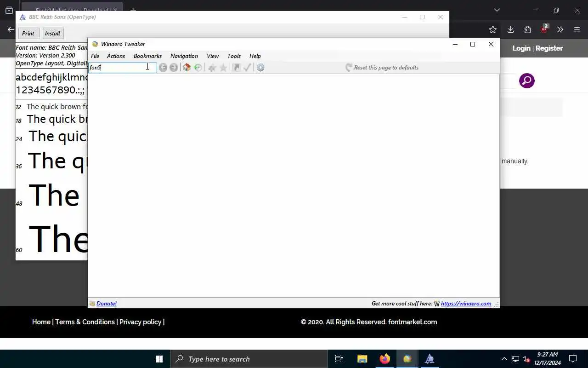Screen dimensions: 588x368
Task: Open the Privacy policy footer link
Action: click(x=140, y=322)
